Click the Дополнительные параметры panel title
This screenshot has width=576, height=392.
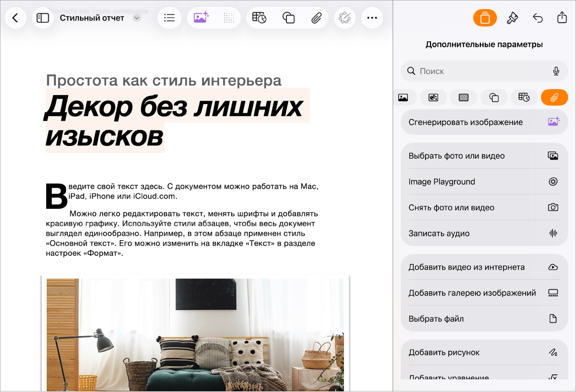point(484,44)
